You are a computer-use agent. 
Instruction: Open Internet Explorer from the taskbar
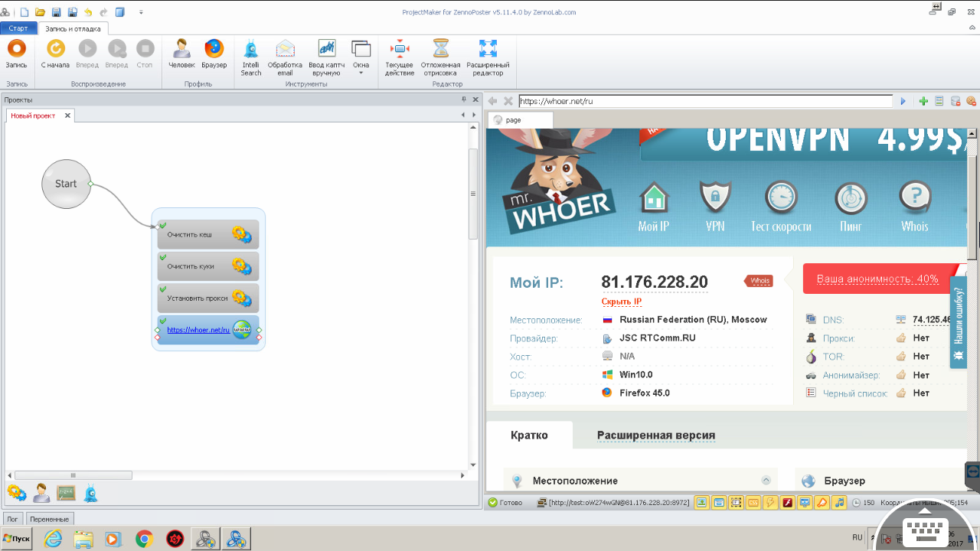click(x=53, y=539)
